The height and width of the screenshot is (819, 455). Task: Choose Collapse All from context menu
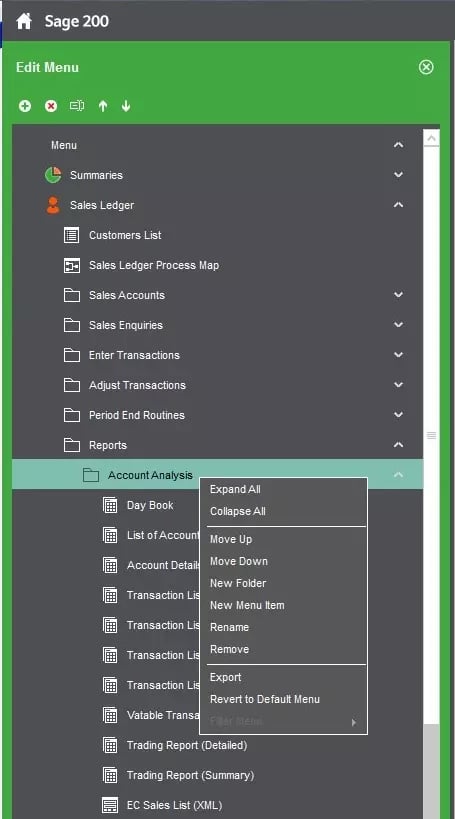[238, 511]
